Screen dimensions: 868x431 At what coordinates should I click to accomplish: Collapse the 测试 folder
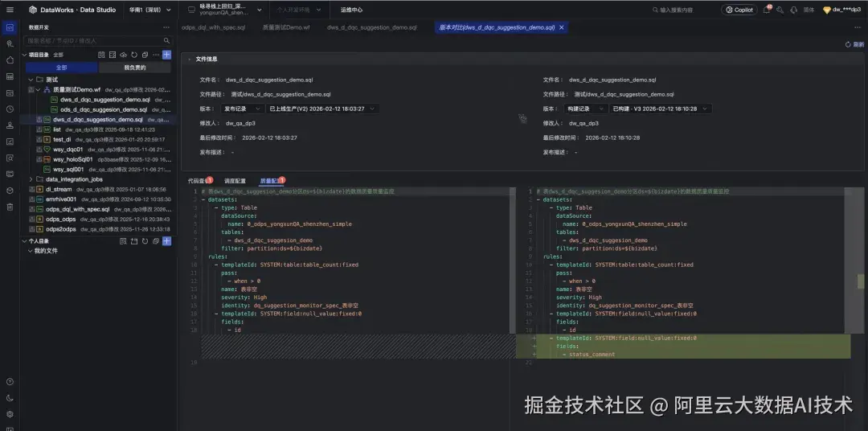tap(31, 80)
